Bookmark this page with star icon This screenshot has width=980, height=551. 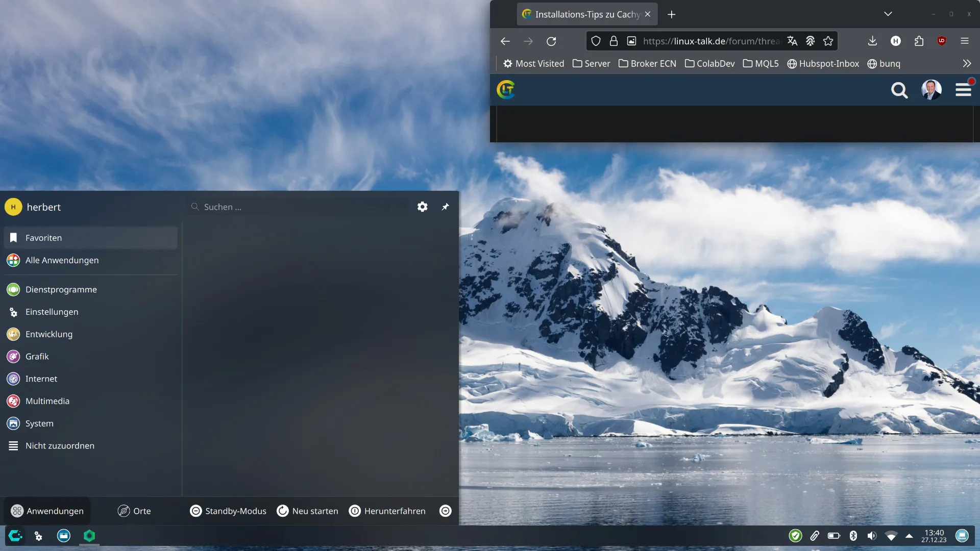828,41
